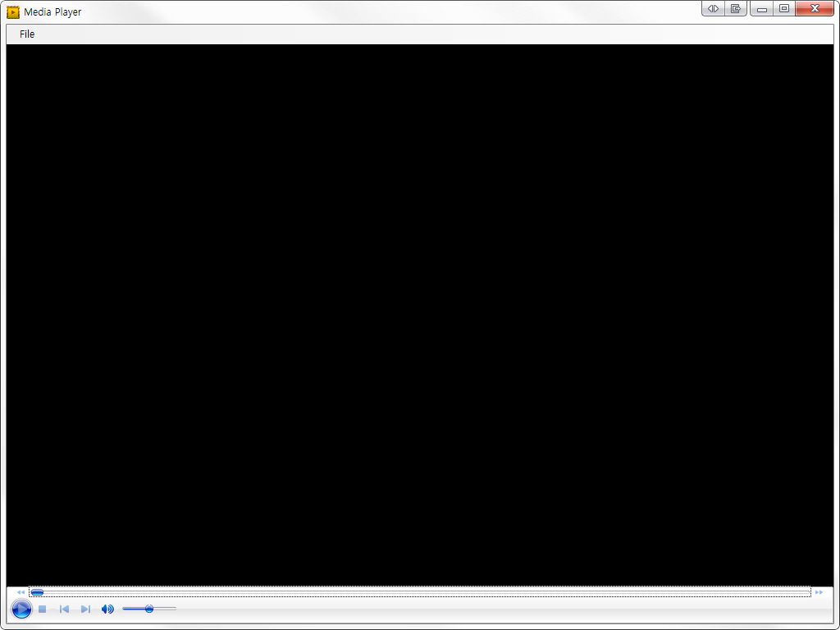Mute audio with the speaker icon
Screen dimensions: 840x630
click(x=107, y=609)
